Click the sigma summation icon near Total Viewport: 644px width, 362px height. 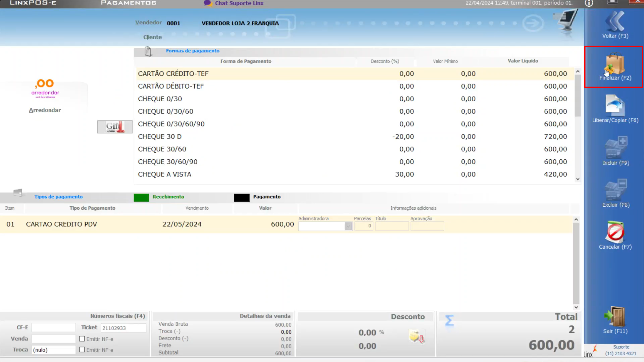click(x=449, y=321)
